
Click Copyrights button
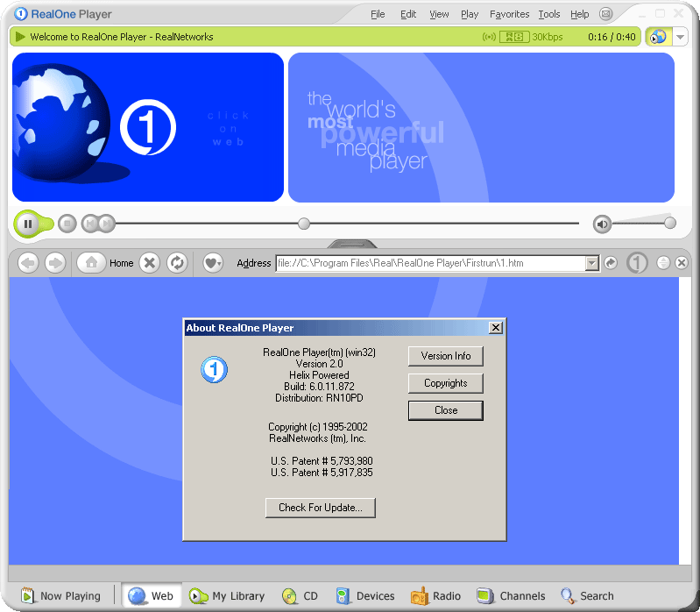pos(446,383)
